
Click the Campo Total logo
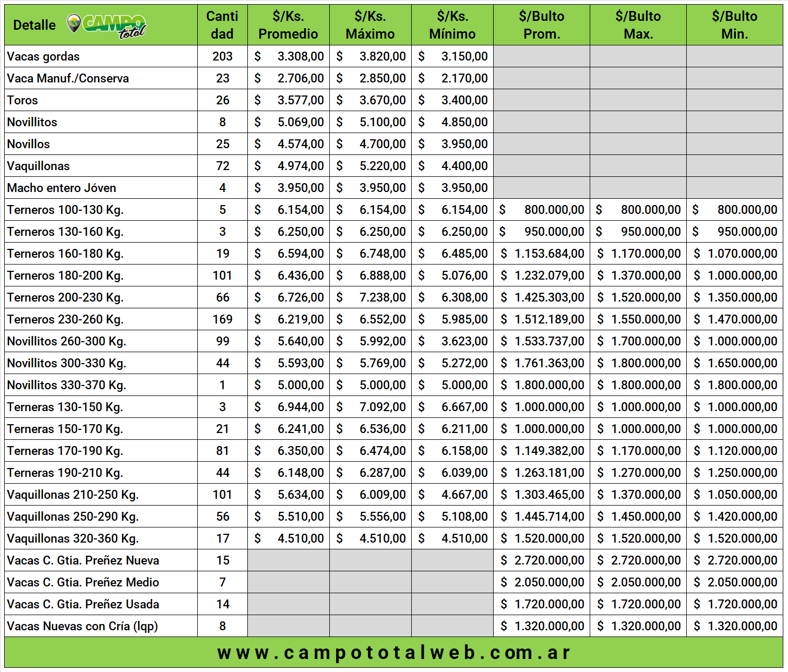pos(106,26)
